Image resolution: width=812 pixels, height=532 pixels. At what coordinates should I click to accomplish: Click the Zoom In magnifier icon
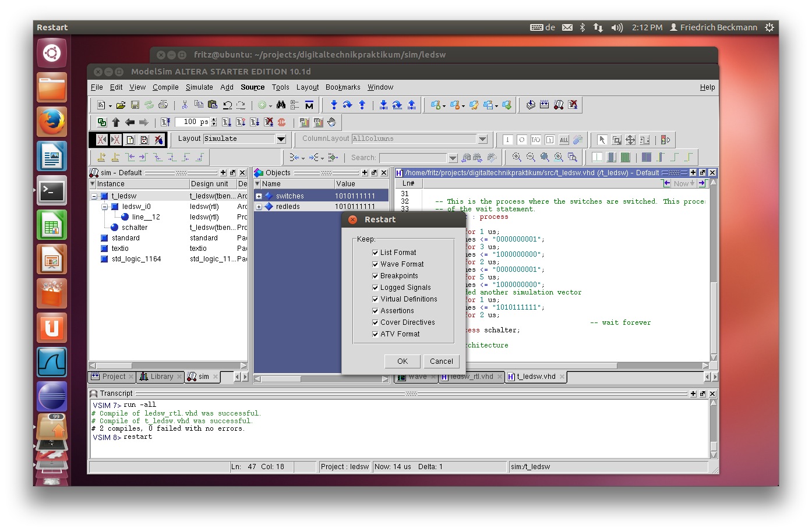pyautogui.click(x=516, y=157)
